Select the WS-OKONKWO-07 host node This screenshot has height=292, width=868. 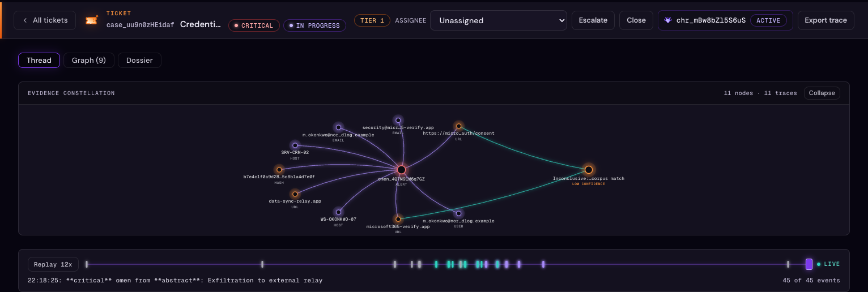[338, 212]
